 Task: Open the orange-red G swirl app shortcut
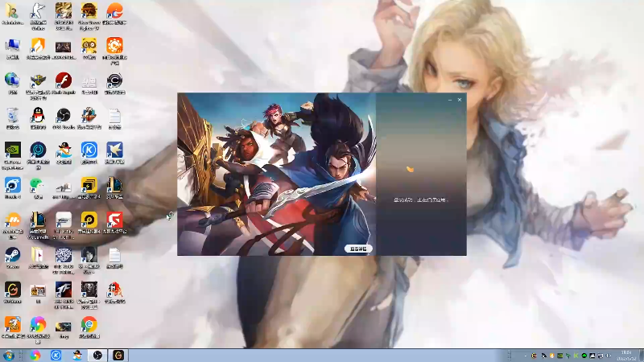(x=114, y=11)
